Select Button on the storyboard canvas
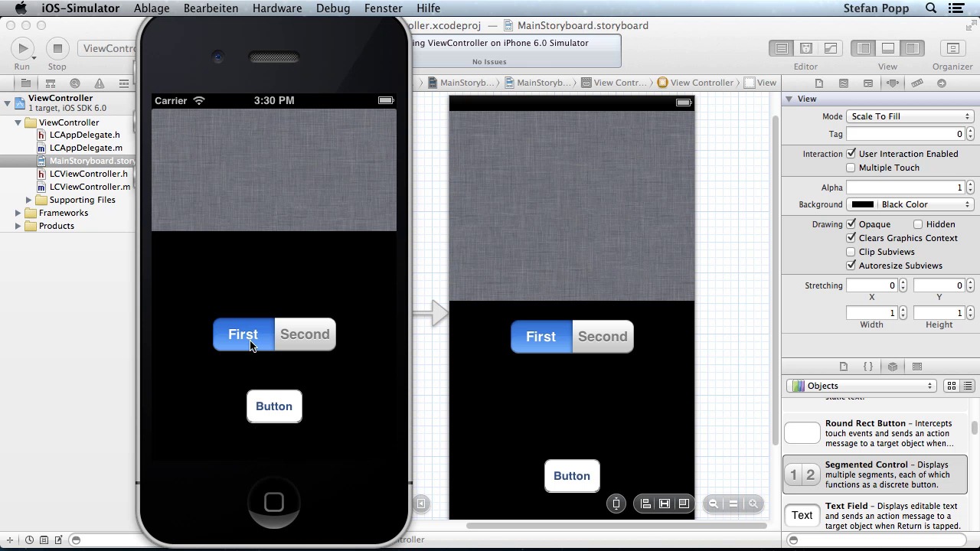The height and width of the screenshot is (551, 980). point(572,476)
